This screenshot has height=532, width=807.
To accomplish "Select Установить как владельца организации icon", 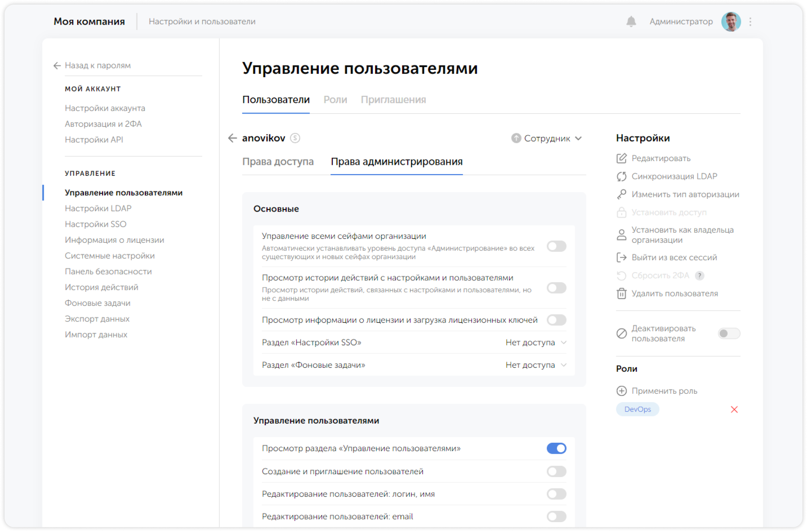I will pyautogui.click(x=622, y=234).
